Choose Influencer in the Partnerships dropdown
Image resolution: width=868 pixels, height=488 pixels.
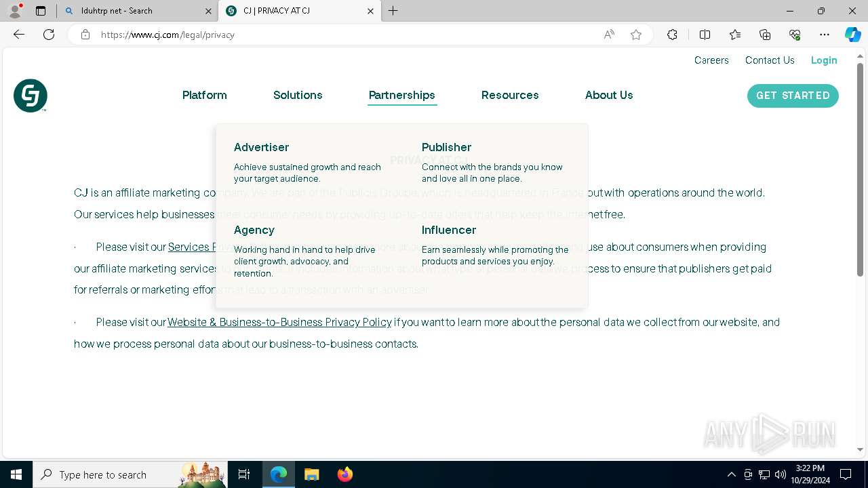coord(449,230)
